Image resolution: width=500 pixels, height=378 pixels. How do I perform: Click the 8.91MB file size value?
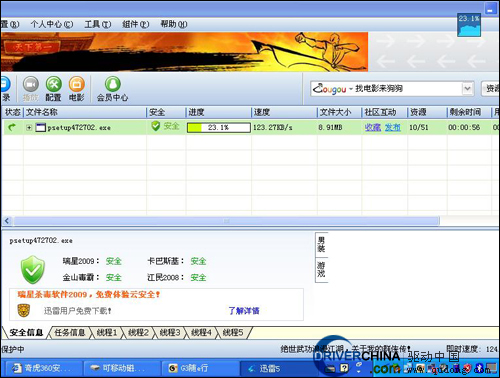tap(330, 128)
